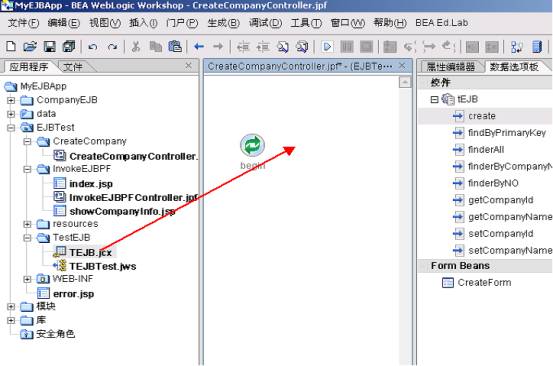Collapse the TestEJB folder
This screenshot has width=553, height=366.
(x=27, y=238)
